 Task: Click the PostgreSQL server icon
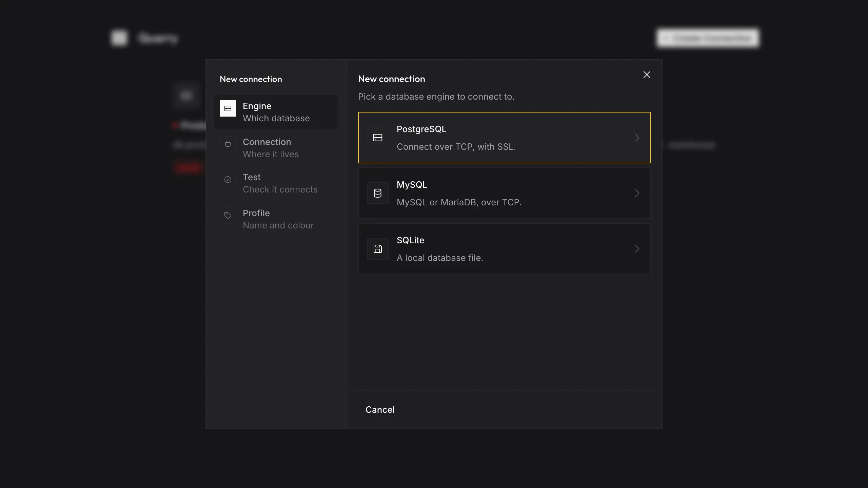(378, 138)
